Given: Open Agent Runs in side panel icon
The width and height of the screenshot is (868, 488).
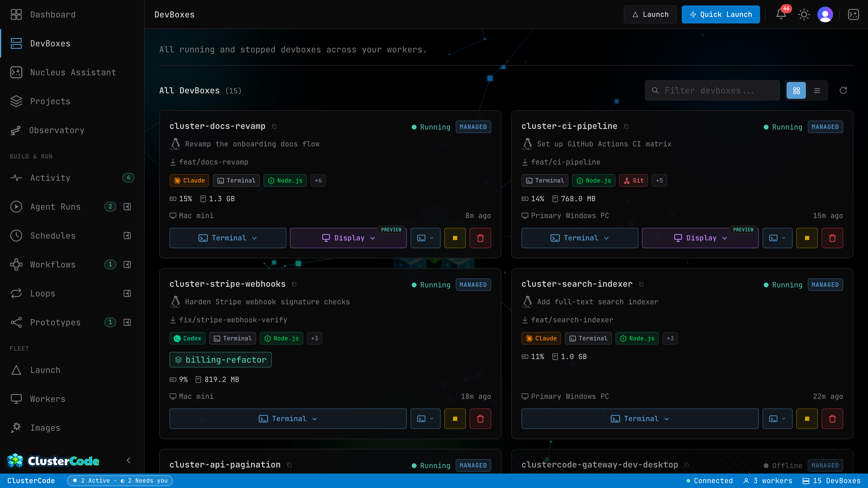Looking at the screenshot, I should (x=127, y=206).
